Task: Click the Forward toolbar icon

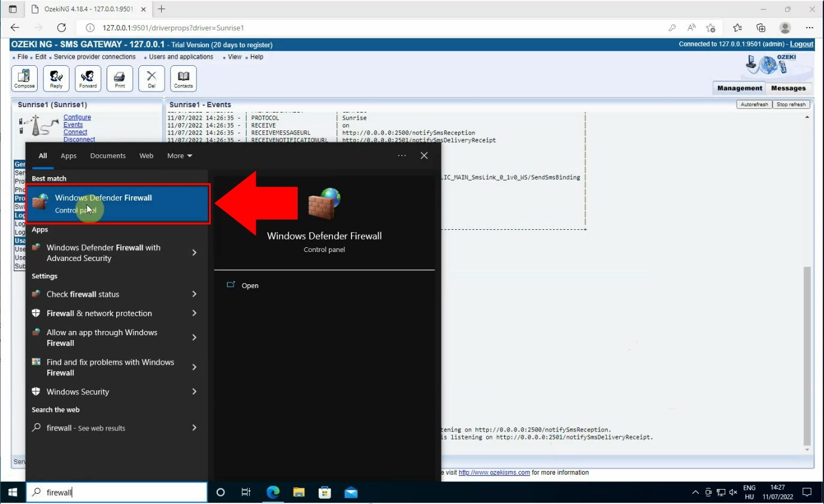Action: click(88, 78)
